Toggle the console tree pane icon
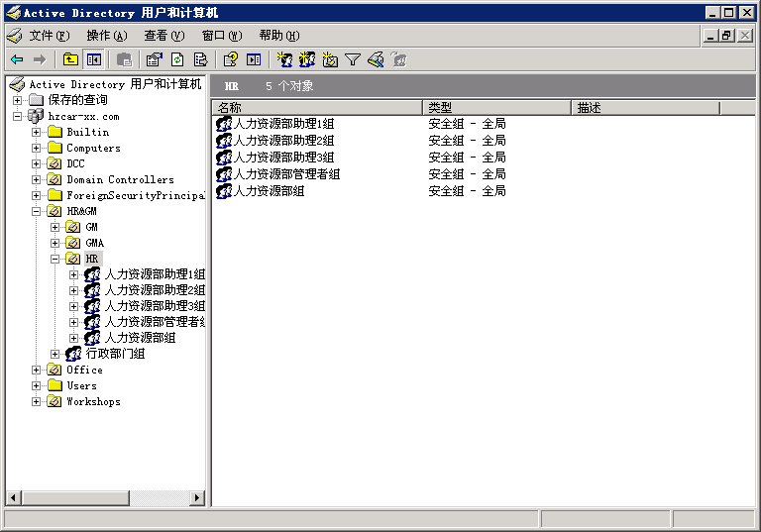The width and height of the screenshot is (761, 532). 93,60
